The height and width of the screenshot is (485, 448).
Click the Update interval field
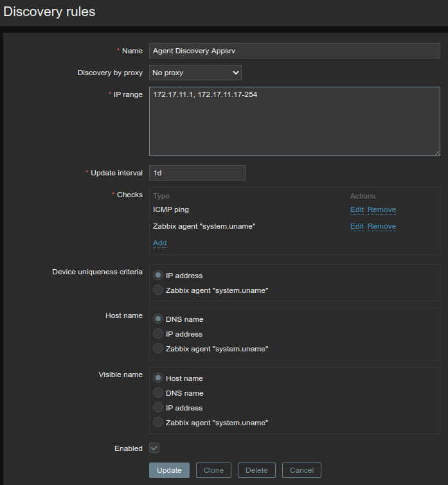[x=197, y=173]
